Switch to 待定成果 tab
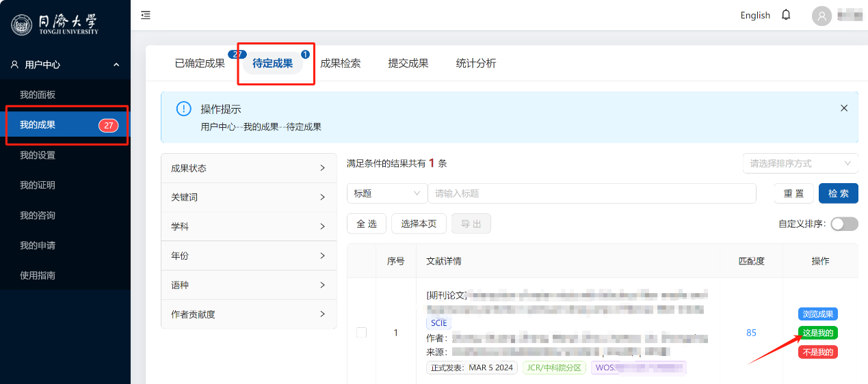This screenshot has width=868, height=384. pyautogui.click(x=272, y=64)
